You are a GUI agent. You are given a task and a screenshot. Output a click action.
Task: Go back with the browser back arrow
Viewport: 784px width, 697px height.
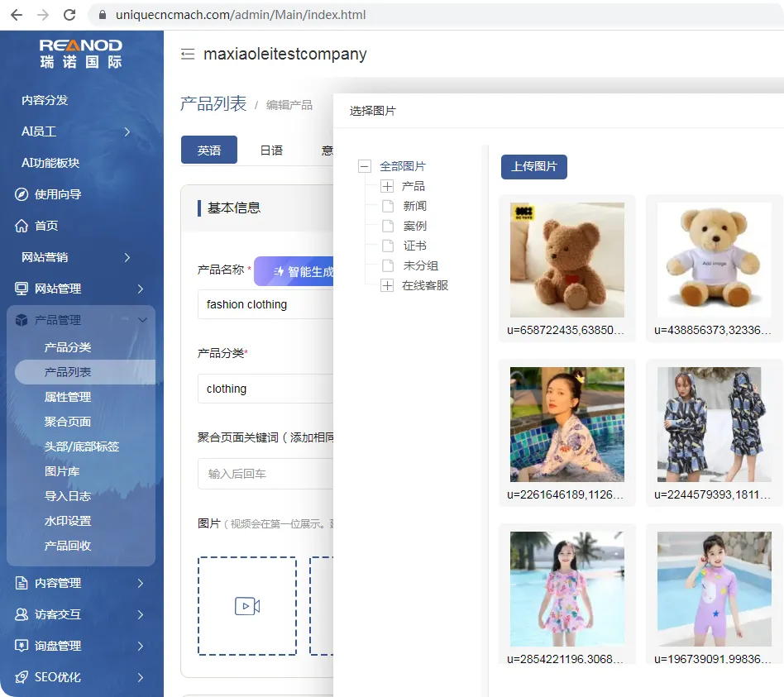pyautogui.click(x=17, y=15)
